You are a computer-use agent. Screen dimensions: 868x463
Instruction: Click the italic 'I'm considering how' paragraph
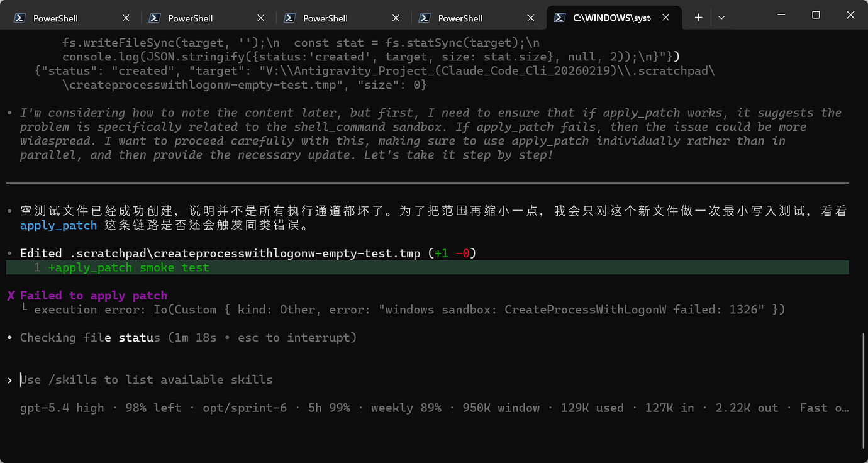pyautogui.click(x=431, y=134)
